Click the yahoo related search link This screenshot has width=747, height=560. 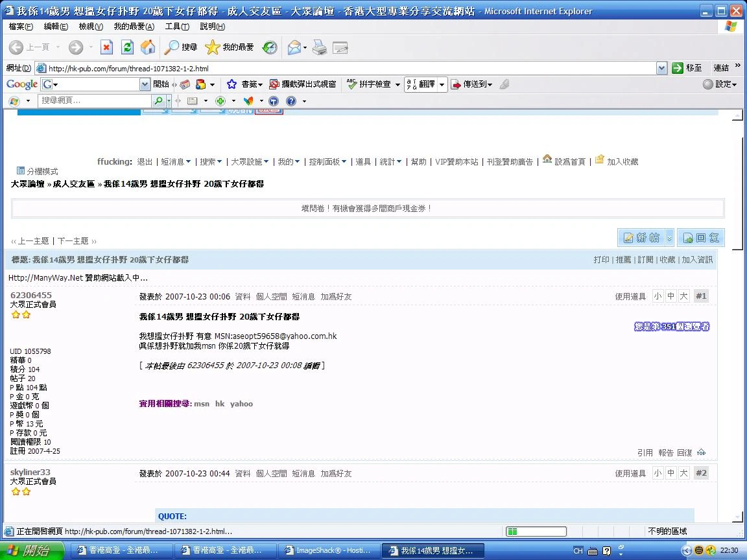[x=241, y=404]
